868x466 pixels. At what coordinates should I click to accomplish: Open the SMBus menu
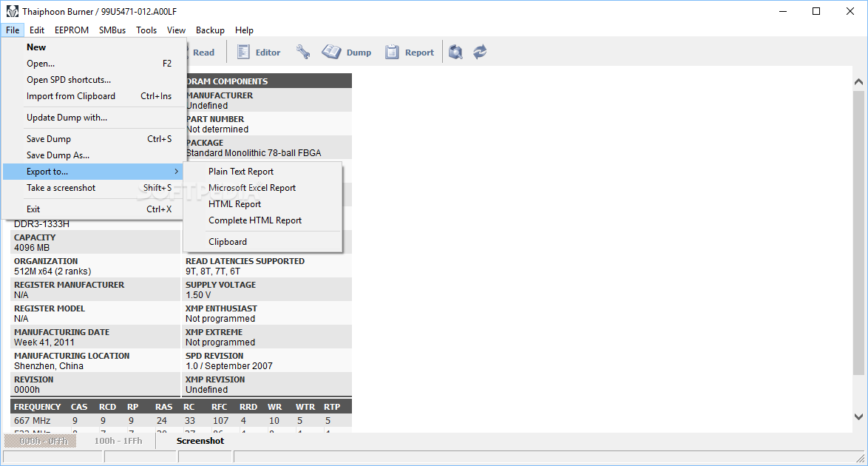[112, 30]
